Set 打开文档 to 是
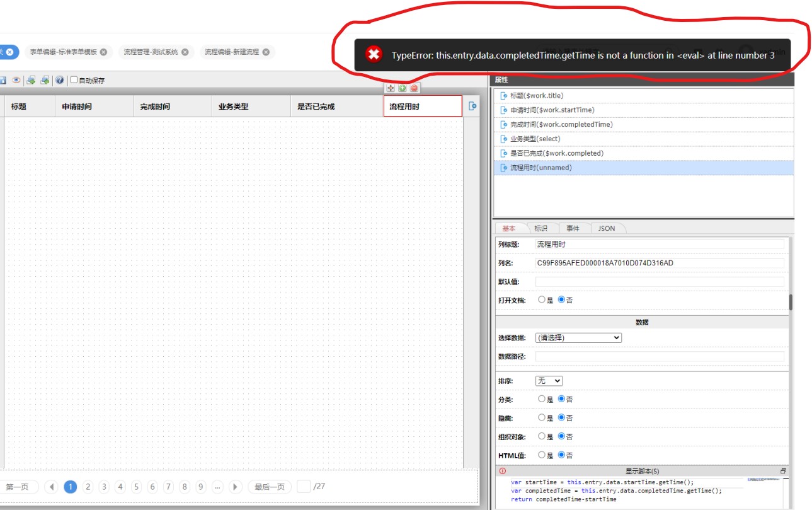 (542, 300)
